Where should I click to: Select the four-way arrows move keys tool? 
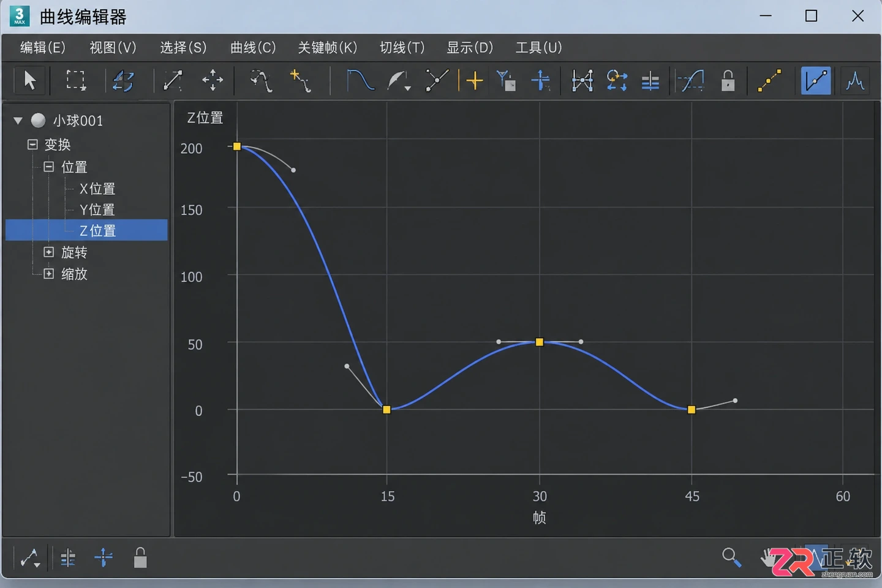tap(213, 80)
